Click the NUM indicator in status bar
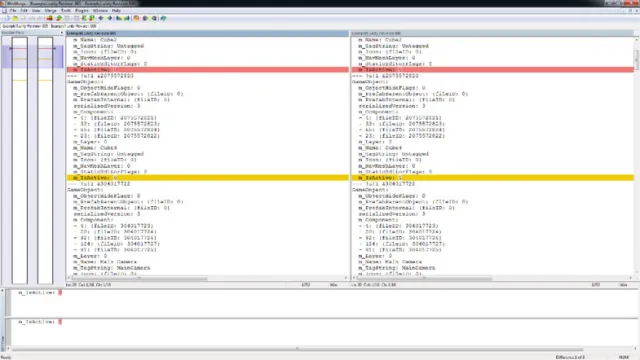The width and height of the screenshot is (640, 360). [x=624, y=358]
